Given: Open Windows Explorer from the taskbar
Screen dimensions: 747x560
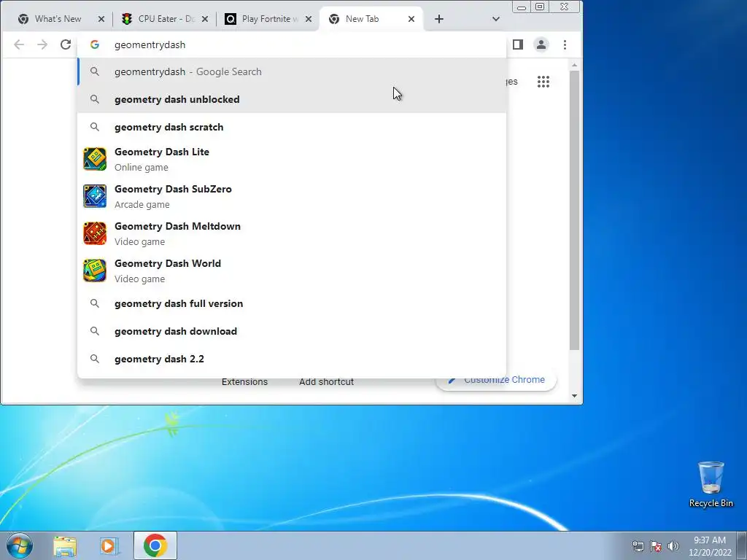Looking at the screenshot, I should point(65,545).
